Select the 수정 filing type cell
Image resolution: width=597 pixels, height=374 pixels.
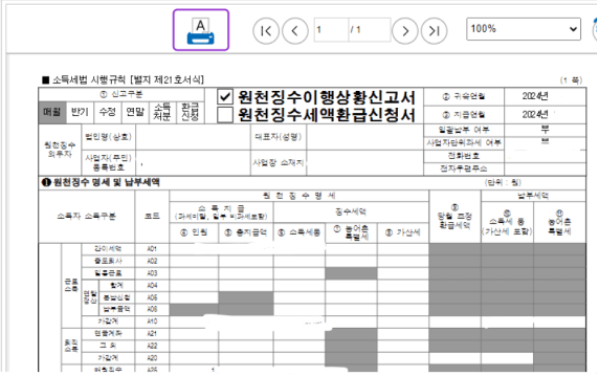click(x=108, y=112)
